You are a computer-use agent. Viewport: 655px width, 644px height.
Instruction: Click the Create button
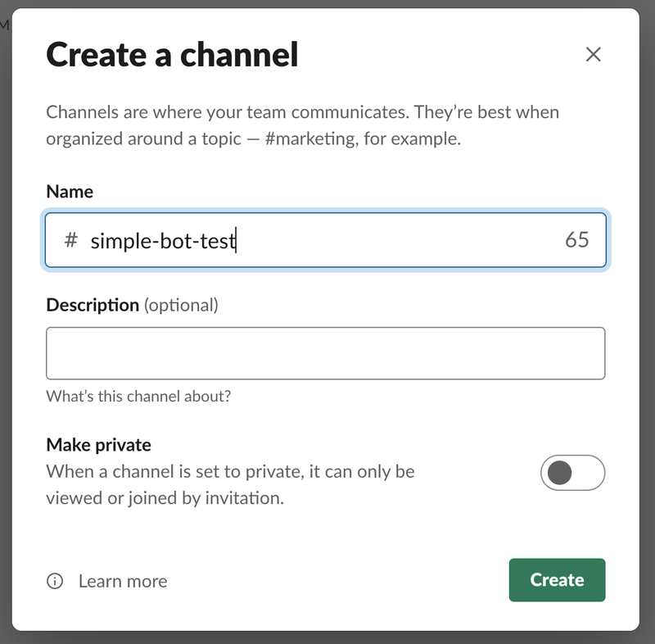[x=557, y=580]
